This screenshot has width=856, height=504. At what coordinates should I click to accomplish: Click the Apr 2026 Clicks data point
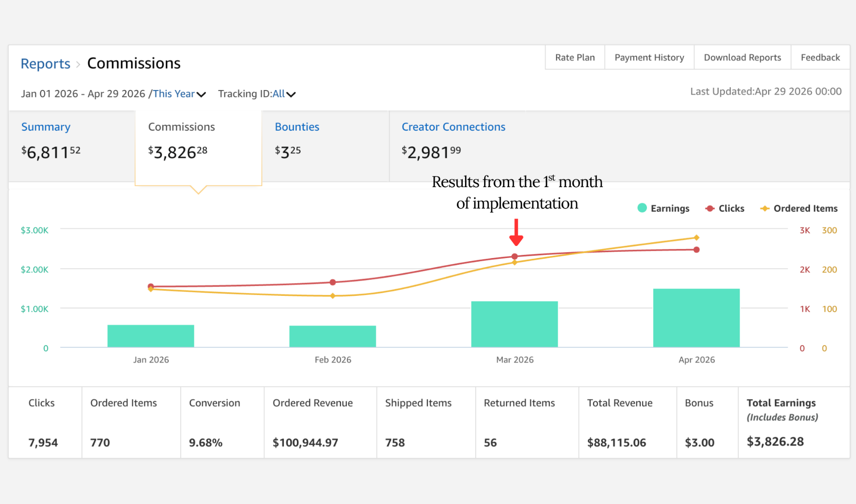click(696, 250)
